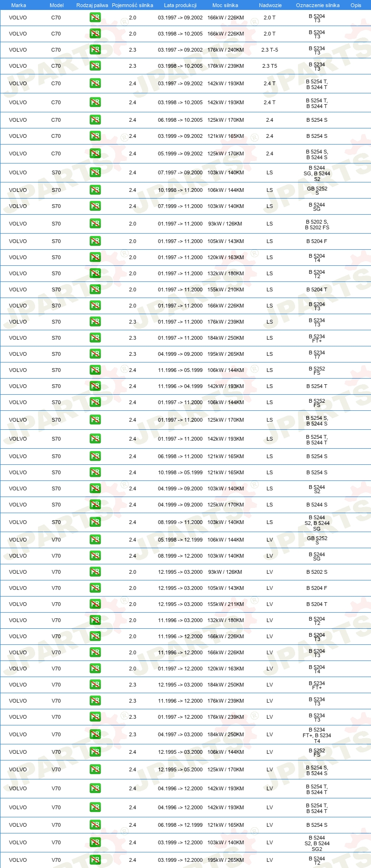Click fuel icon in C70 121kW / 165KM row
The height and width of the screenshot is (868, 371).
point(95,136)
